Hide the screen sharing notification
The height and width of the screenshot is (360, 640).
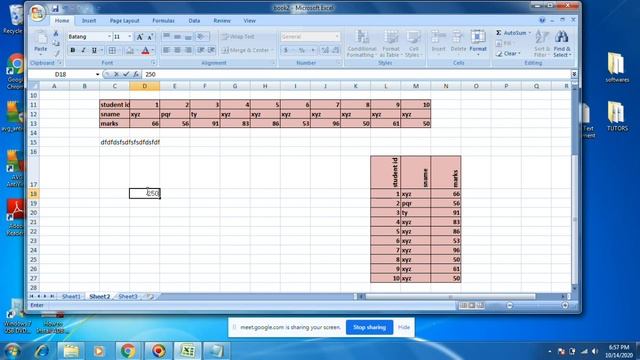404,327
